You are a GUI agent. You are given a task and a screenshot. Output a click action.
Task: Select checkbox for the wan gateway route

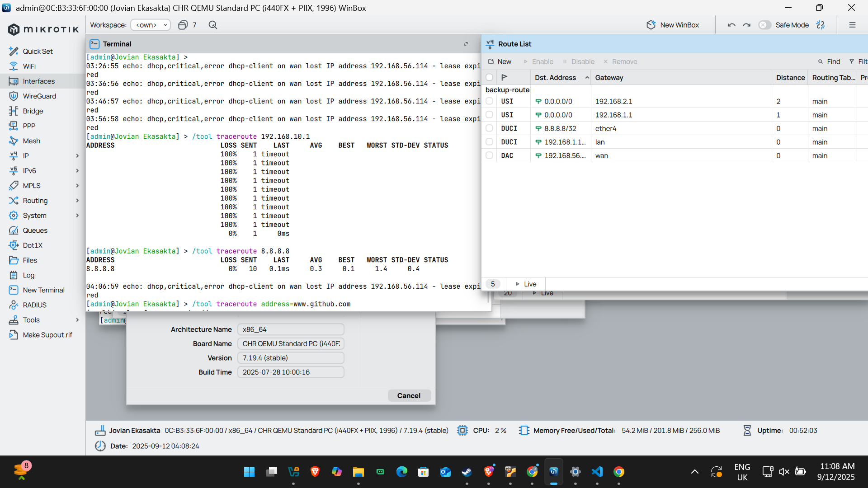click(x=489, y=155)
